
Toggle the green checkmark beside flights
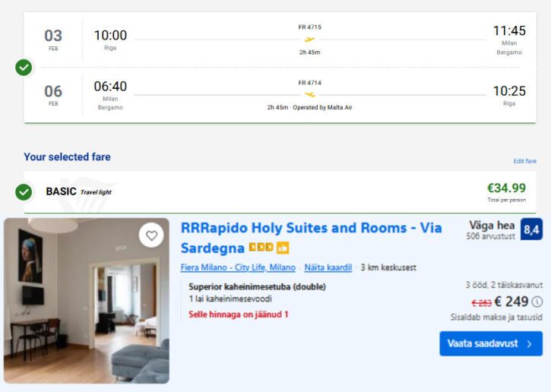pos(24,68)
